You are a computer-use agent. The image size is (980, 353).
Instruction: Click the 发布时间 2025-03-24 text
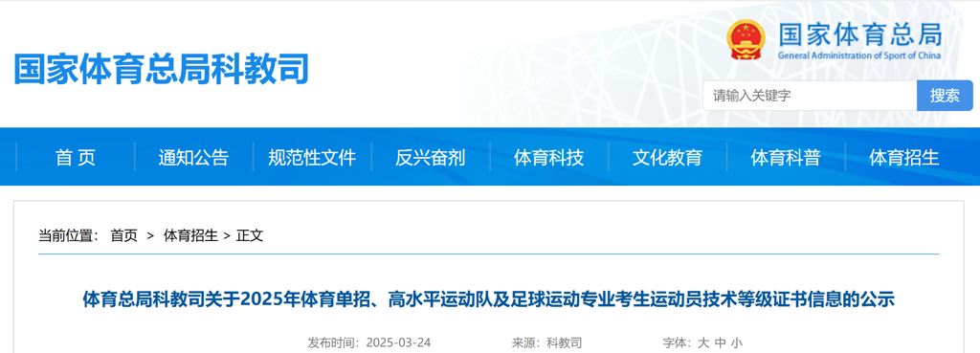click(368, 343)
